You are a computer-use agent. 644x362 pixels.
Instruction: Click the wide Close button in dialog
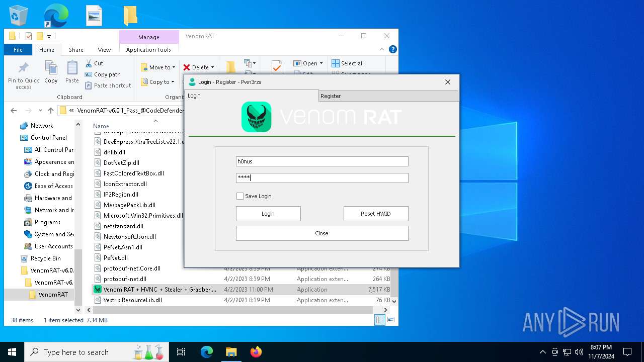click(x=322, y=233)
